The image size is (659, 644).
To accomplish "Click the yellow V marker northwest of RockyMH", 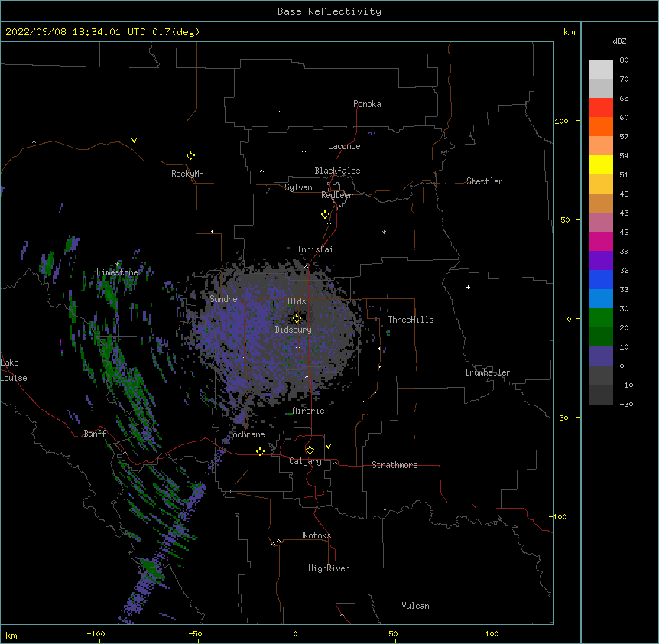I will pos(134,141).
